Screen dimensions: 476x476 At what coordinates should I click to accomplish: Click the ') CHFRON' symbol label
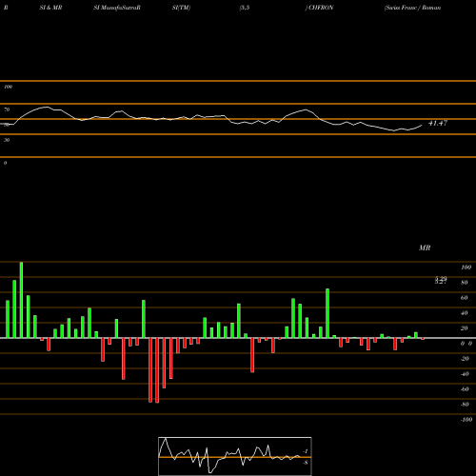319,8
